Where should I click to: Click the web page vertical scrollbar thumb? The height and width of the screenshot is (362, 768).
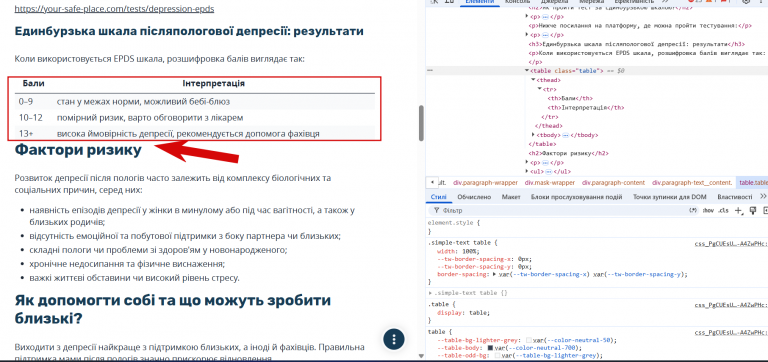coord(421,123)
